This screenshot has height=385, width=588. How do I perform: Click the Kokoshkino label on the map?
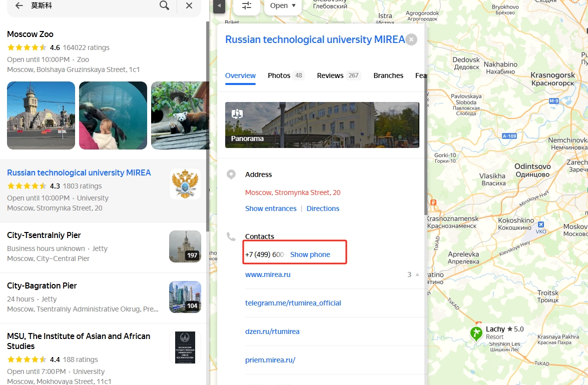point(515,223)
